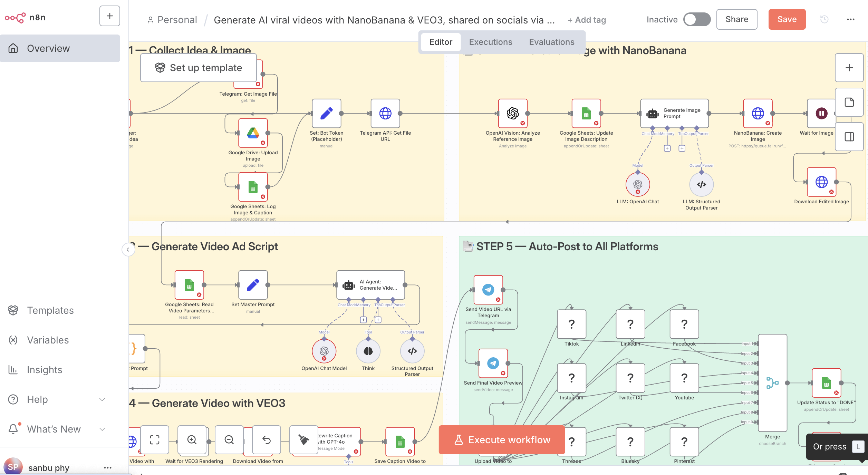Screen dimensions: 868x475
Task: Click the tidy up nodes broom icon
Action: (303, 439)
